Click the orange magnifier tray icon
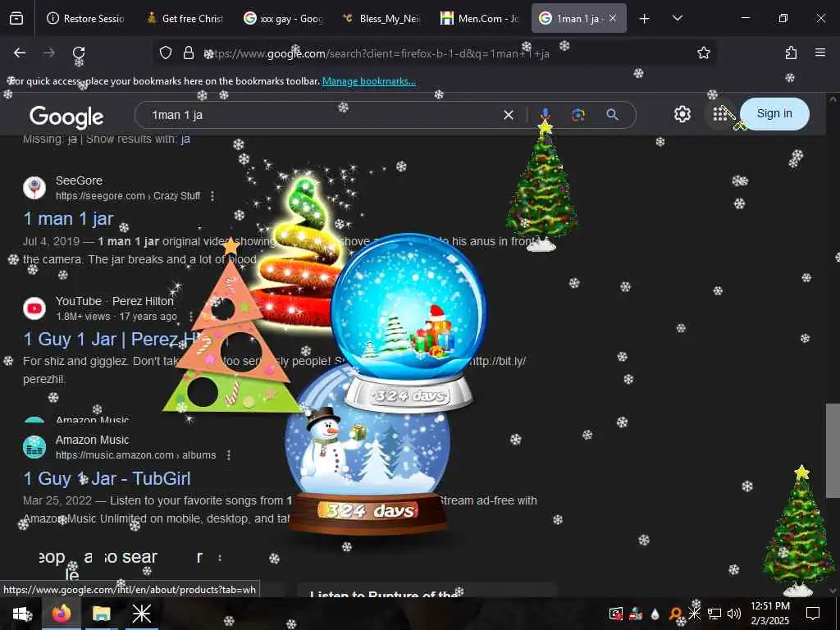The height and width of the screenshot is (630, 840). pos(675,614)
